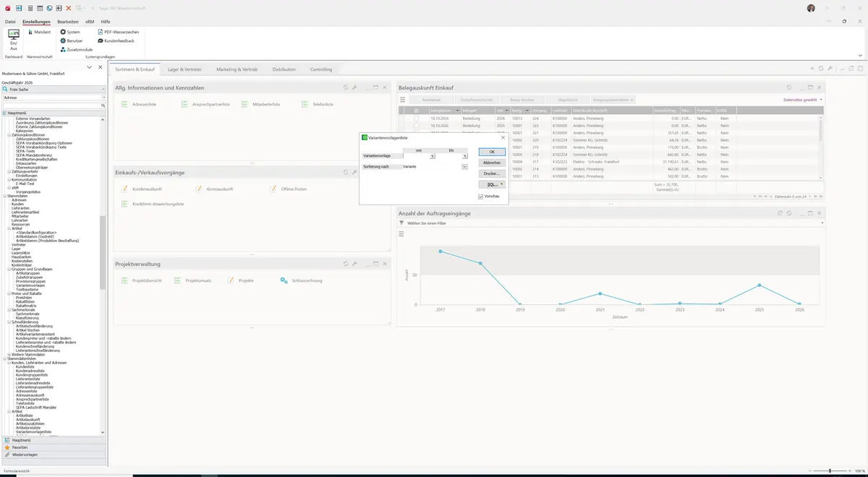This screenshot has height=477, width=868.
Task: Adjust the zoom slider in status bar
Action: [830, 470]
